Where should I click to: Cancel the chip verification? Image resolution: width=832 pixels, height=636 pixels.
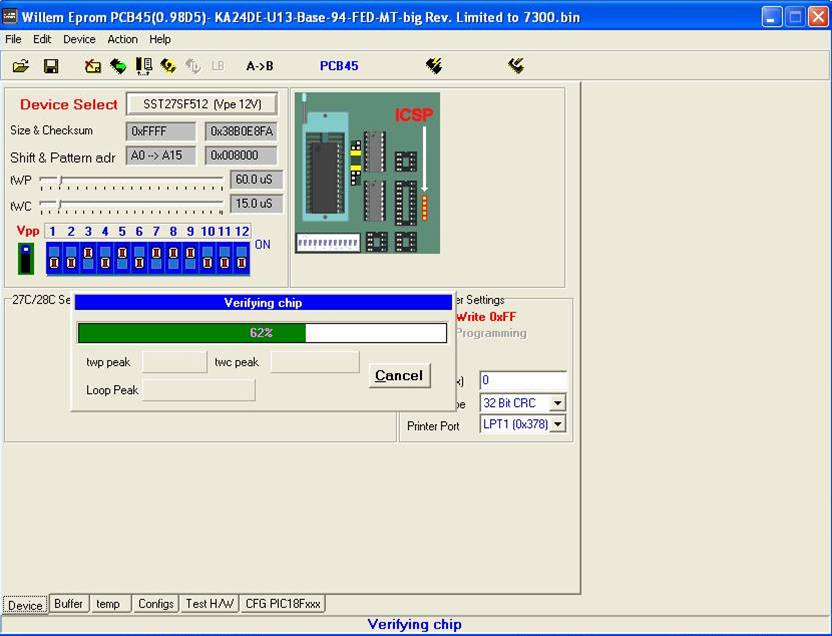[399, 376]
